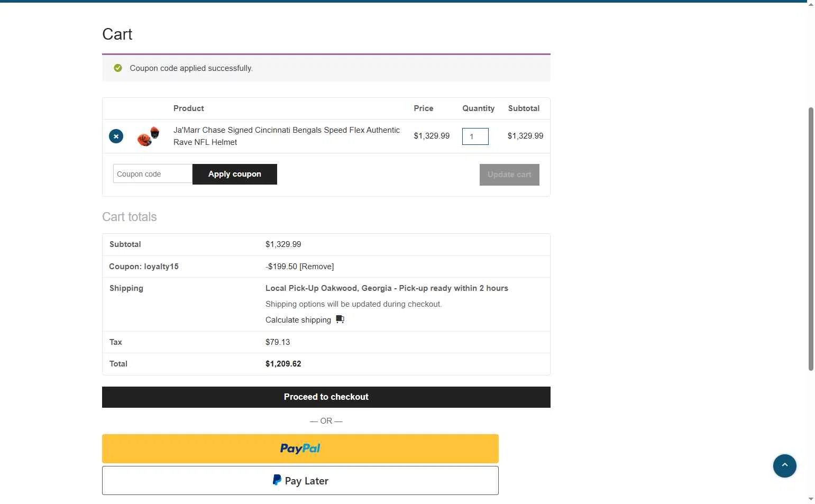Select the tax value $79.13
815x504 pixels.
[278, 342]
